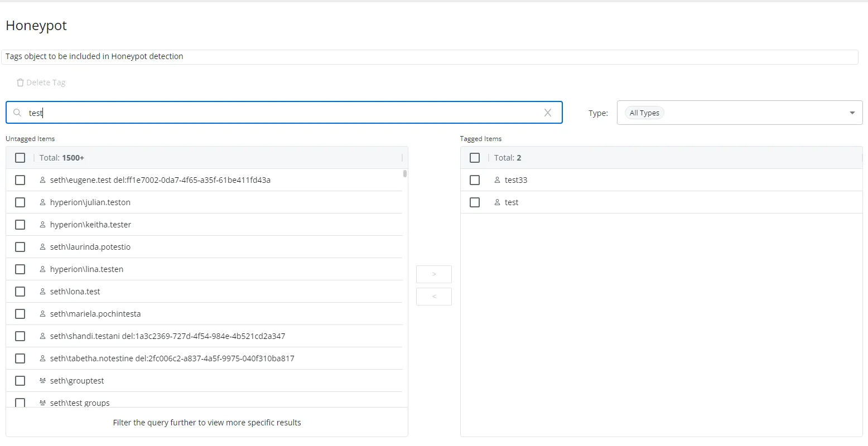868x446 pixels.
Task: Select all untagged items checkbox
Action: click(x=20, y=158)
